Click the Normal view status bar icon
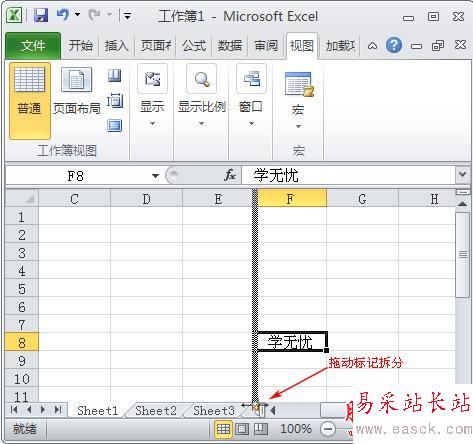Screen dimensions: 473x444 223,429
